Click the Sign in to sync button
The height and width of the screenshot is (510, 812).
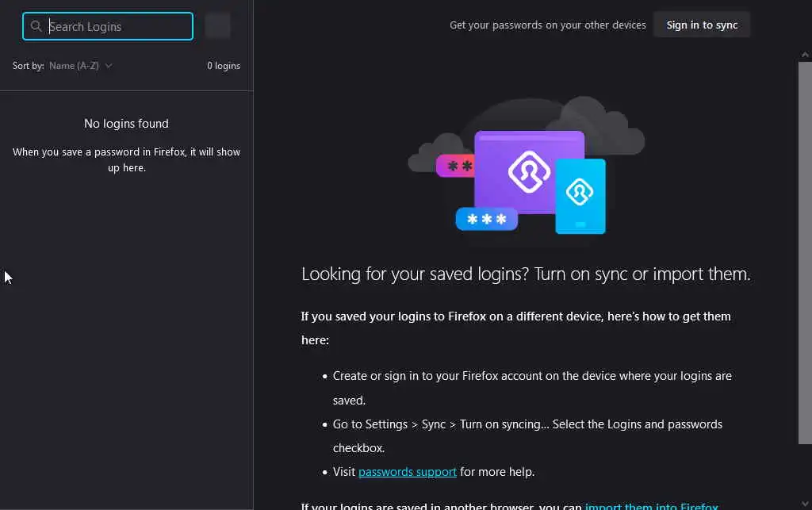702,25
